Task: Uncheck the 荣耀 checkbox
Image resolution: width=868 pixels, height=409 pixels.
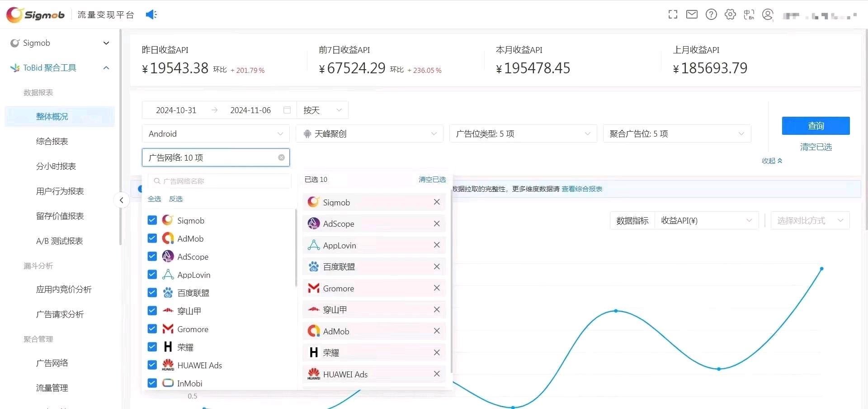Action: click(152, 347)
